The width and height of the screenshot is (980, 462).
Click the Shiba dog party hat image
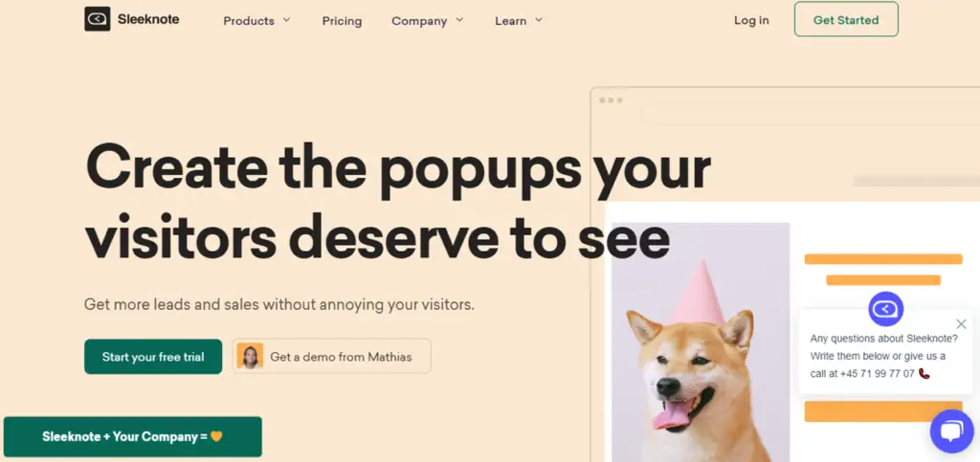coord(701,342)
